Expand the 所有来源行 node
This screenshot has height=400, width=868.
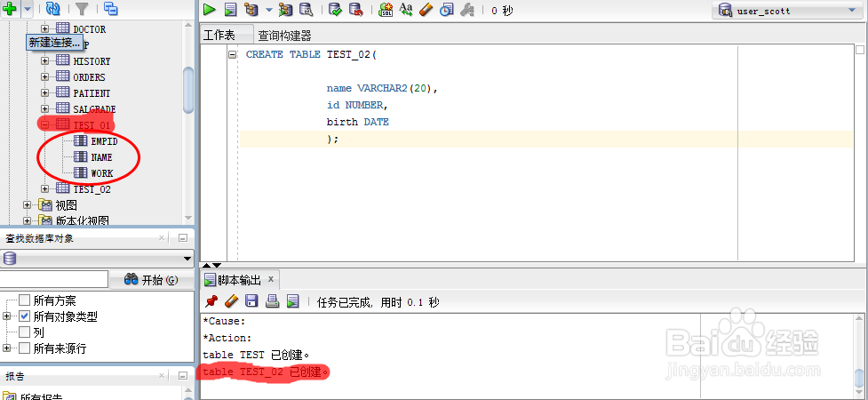6,348
